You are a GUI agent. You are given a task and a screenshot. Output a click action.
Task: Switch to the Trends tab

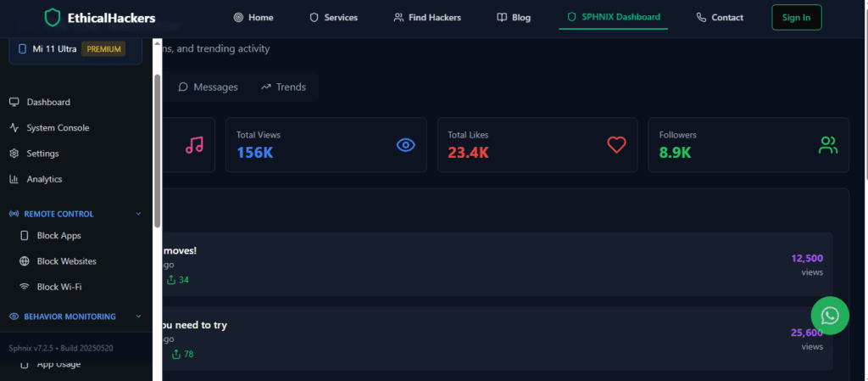pyautogui.click(x=283, y=87)
